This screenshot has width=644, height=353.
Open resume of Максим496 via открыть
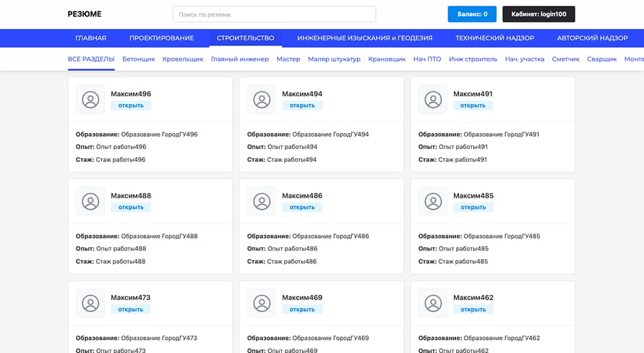(131, 106)
